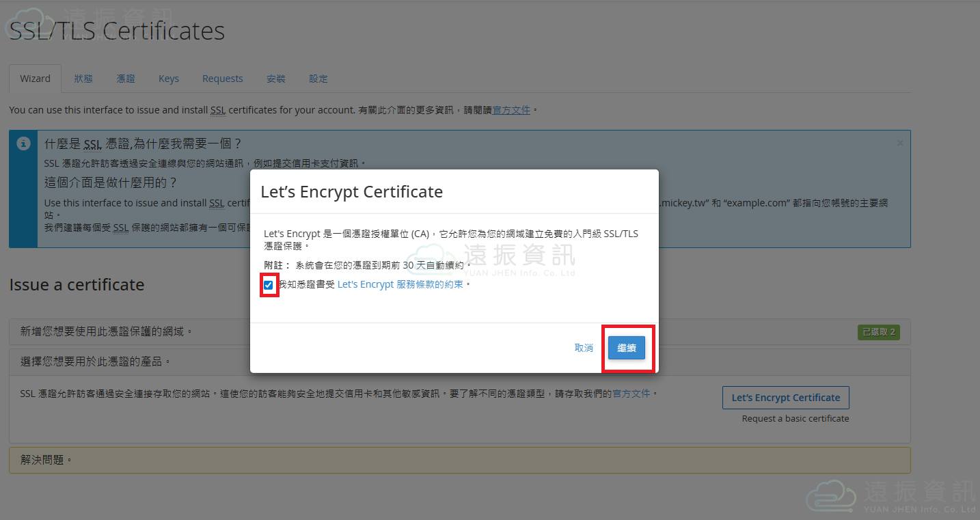Click 取消 to cancel the dialog

coord(584,348)
